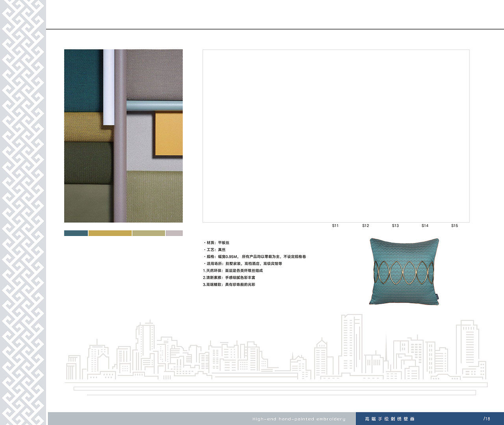This screenshot has width=504, height=425.
Task: Select the olive green color swatch
Action: (148, 233)
